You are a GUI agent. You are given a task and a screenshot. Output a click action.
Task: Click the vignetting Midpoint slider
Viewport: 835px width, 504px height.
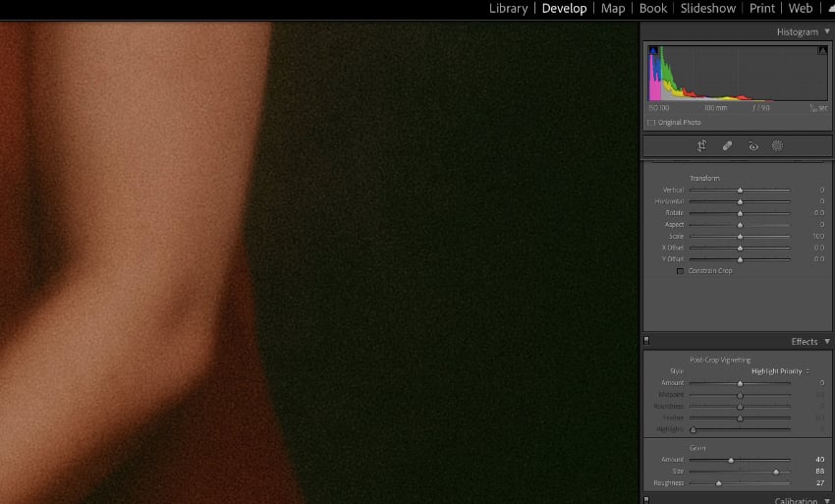[x=740, y=395]
